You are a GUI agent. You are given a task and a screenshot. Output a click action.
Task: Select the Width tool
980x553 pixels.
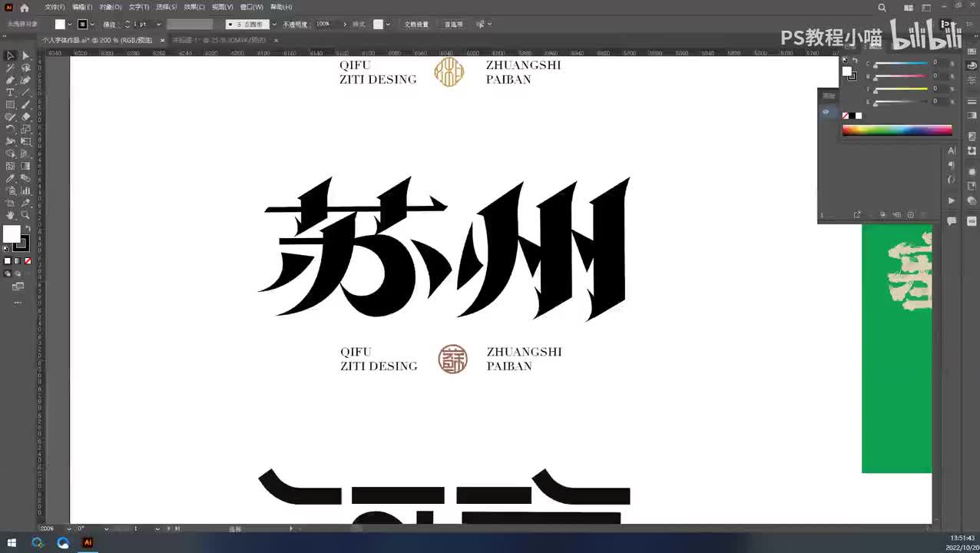tap(10, 141)
